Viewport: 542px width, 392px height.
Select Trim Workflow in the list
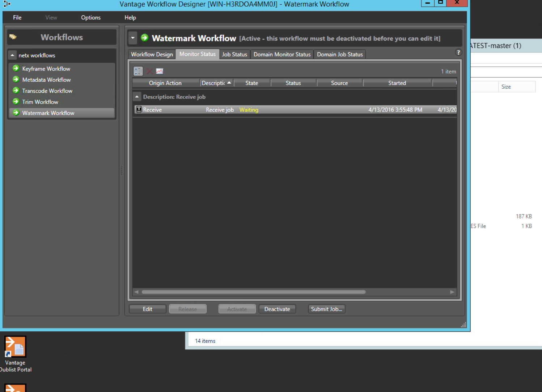pyautogui.click(x=62, y=102)
